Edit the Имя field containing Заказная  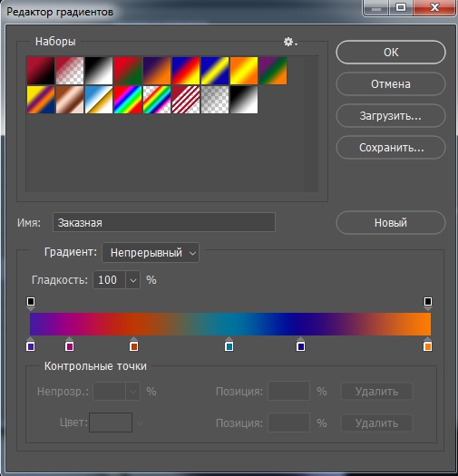[164, 222]
